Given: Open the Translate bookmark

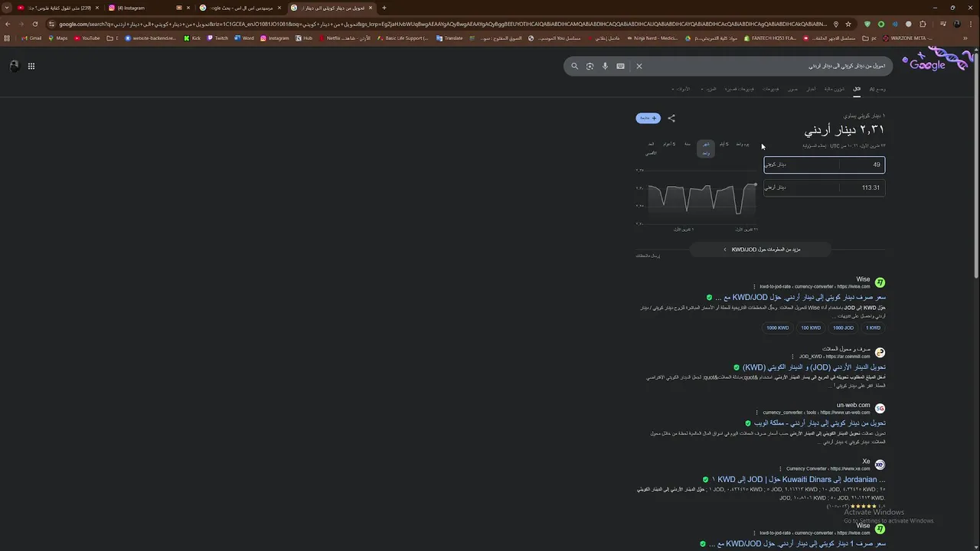Looking at the screenshot, I should 449,37.
